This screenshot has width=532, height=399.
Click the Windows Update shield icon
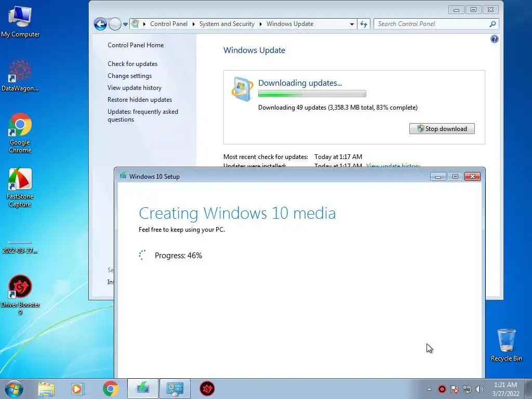[x=242, y=89]
